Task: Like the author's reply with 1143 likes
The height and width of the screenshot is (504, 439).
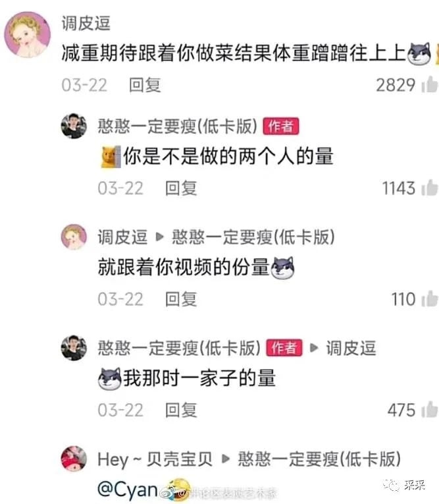Action: 430,188
